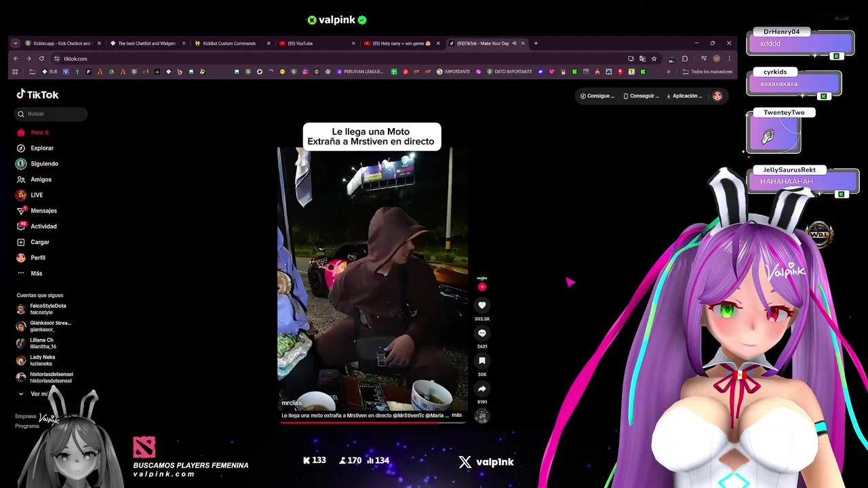Click Aplicación para PC button
Viewport: 868px width, 488px height.
(685, 96)
